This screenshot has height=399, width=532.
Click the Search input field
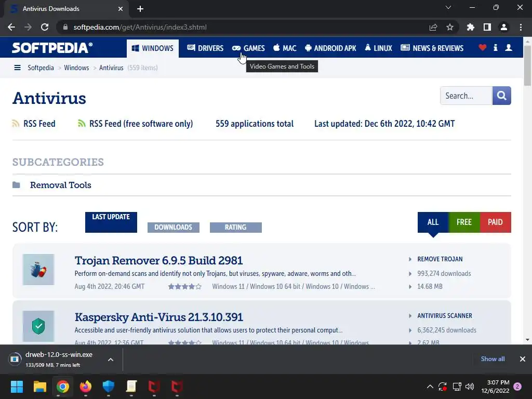(x=466, y=96)
